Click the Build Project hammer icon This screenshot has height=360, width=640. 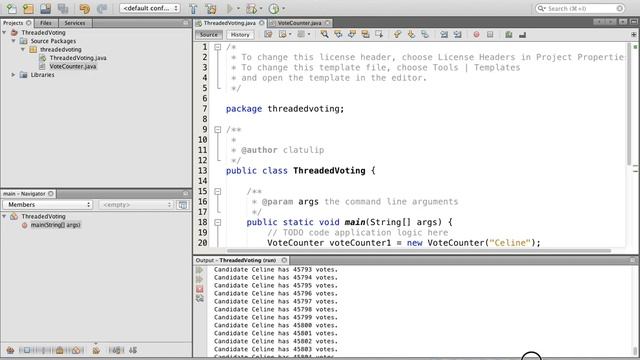[x=193, y=9]
